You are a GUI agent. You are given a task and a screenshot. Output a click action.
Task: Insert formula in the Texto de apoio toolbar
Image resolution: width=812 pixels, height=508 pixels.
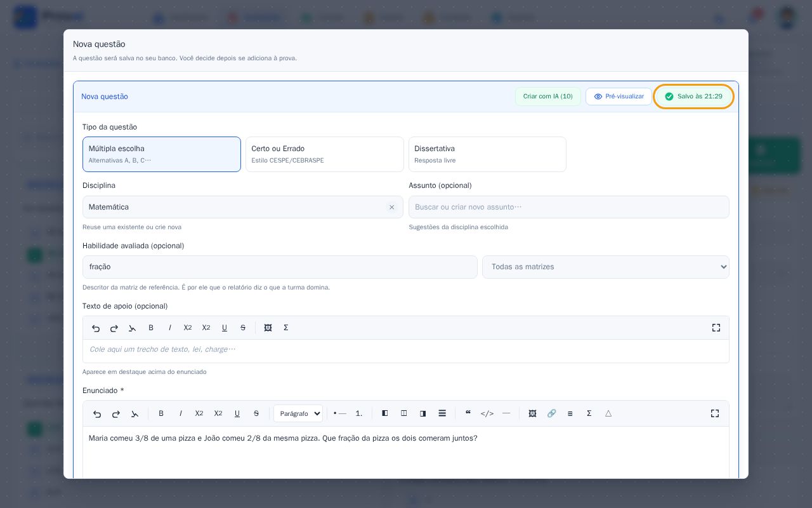286,328
